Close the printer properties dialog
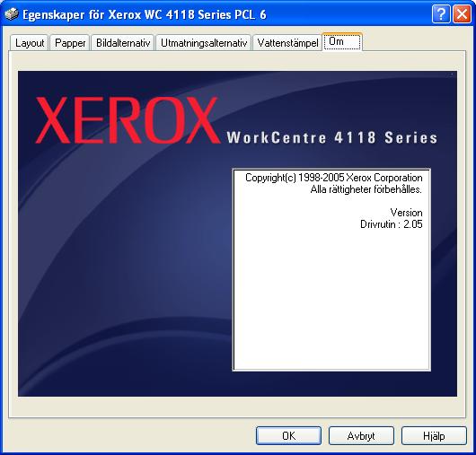 point(462,14)
